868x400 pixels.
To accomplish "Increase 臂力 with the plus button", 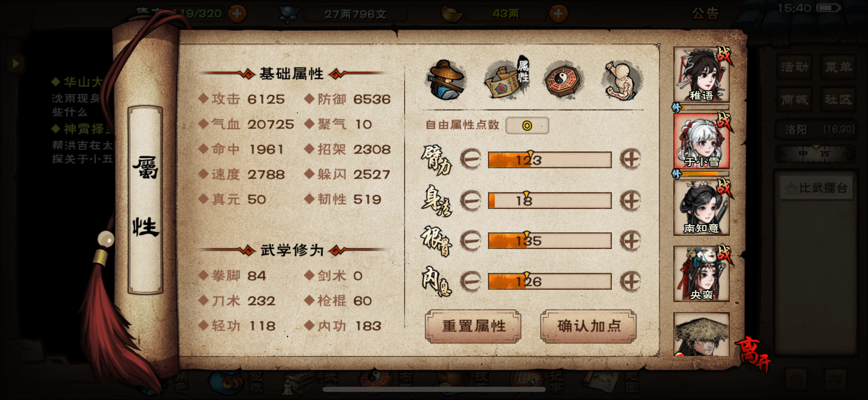I will click(631, 159).
